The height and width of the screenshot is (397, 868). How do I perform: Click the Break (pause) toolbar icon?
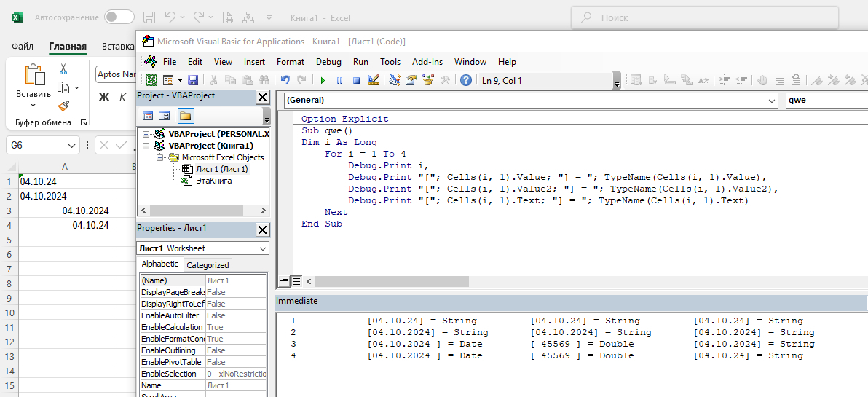pyautogui.click(x=339, y=81)
